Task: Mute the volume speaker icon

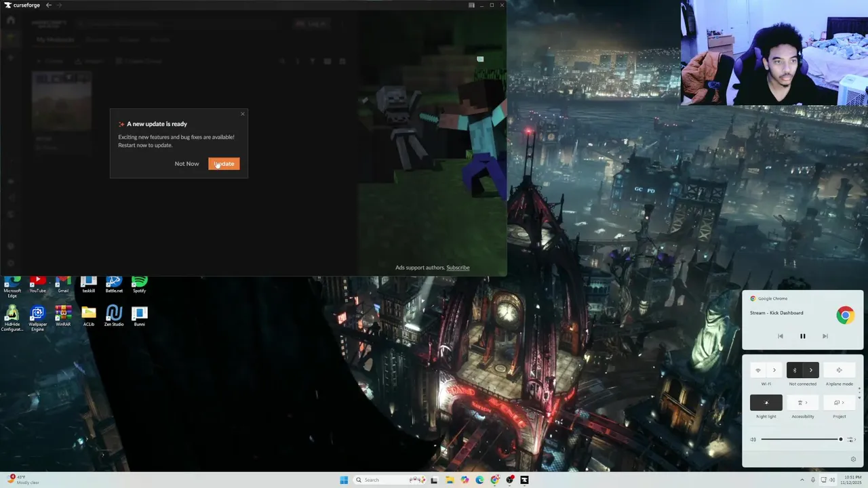Action: pyautogui.click(x=753, y=439)
